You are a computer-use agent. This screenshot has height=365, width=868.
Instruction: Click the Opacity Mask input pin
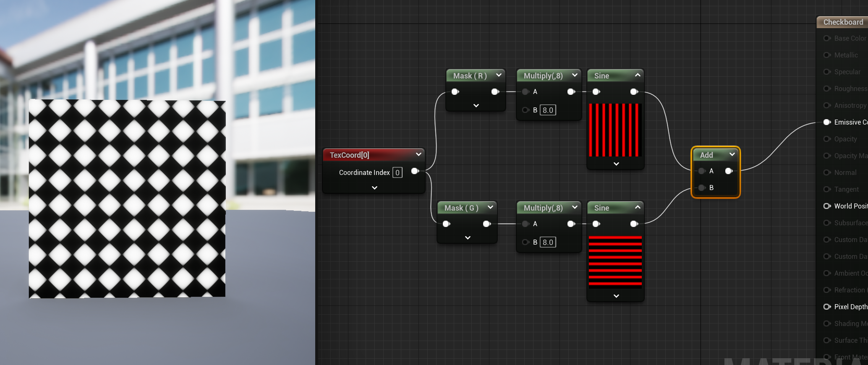[827, 156]
